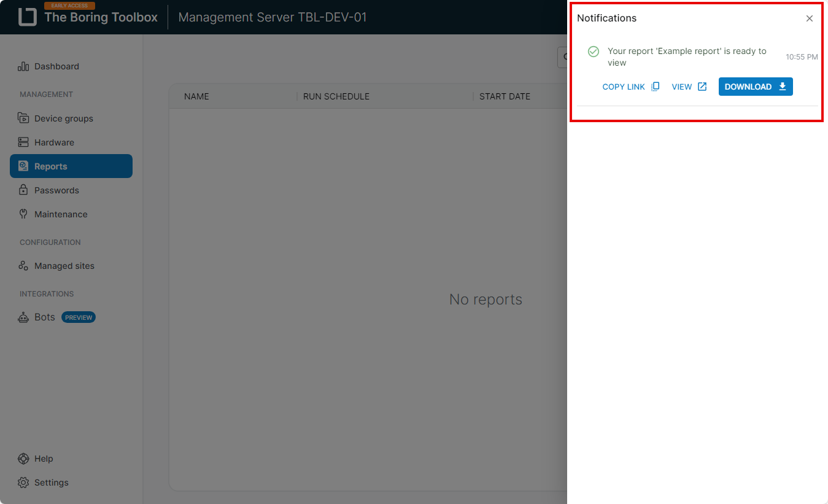The height and width of the screenshot is (504, 828).
Task: Click the Passwords lock icon
Action: pyautogui.click(x=23, y=190)
